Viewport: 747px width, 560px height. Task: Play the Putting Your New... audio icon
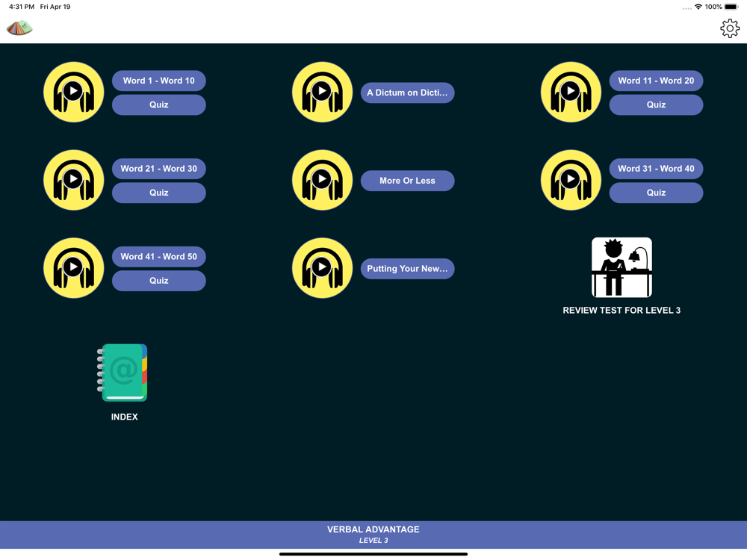coord(322,268)
